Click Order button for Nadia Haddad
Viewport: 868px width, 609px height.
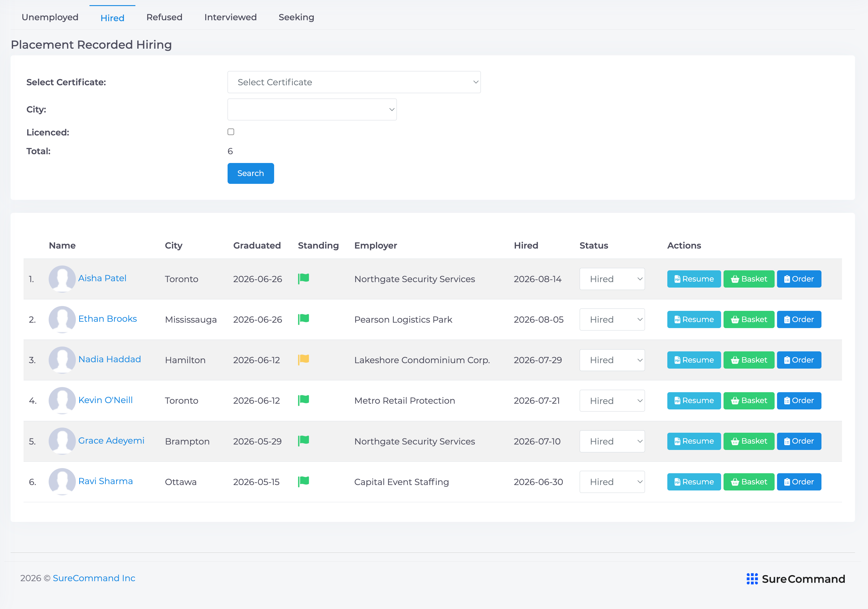click(x=799, y=360)
